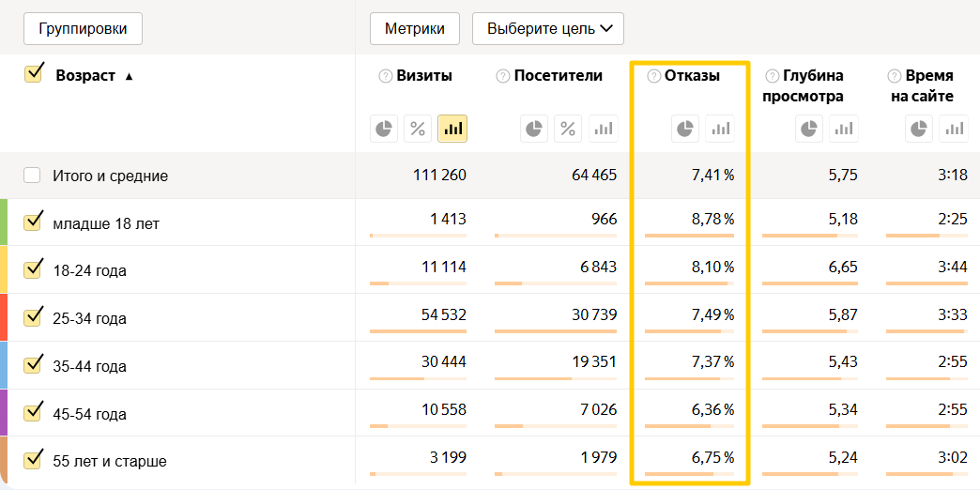Switch Посетители column to percent view
The image size is (980, 490).
pyautogui.click(x=568, y=129)
